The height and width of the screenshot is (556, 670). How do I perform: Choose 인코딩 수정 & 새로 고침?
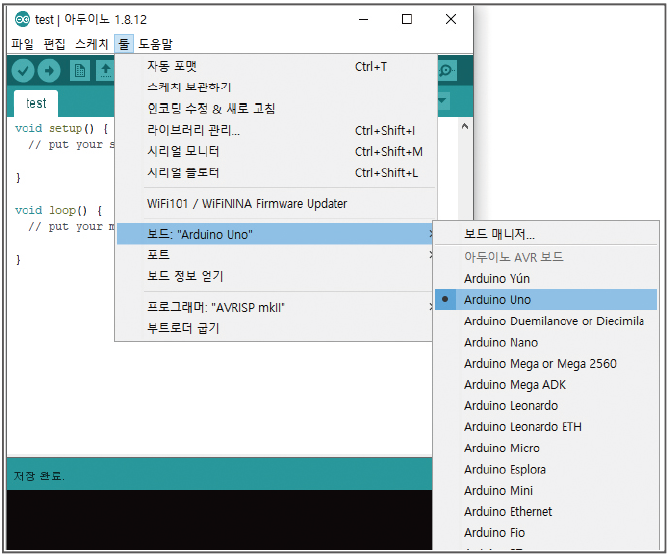[x=276, y=109]
